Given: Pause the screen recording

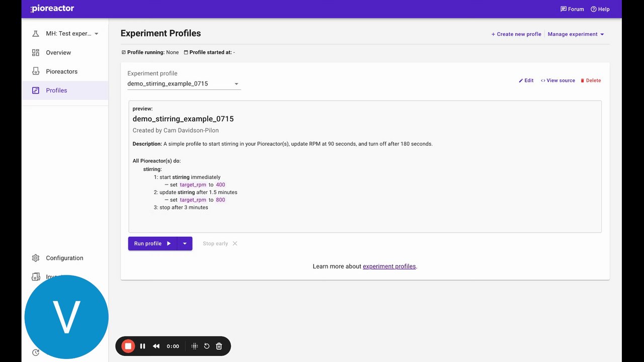Looking at the screenshot, I should tap(142, 346).
